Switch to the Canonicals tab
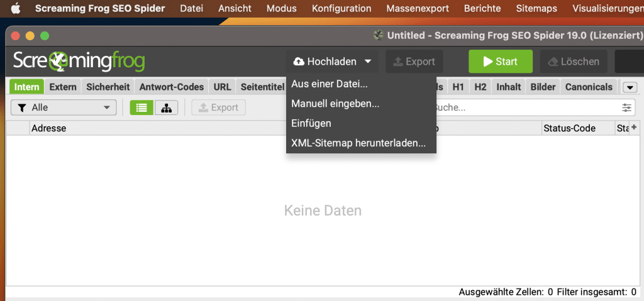Image resolution: width=644 pixels, height=301 pixels. click(x=589, y=87)
